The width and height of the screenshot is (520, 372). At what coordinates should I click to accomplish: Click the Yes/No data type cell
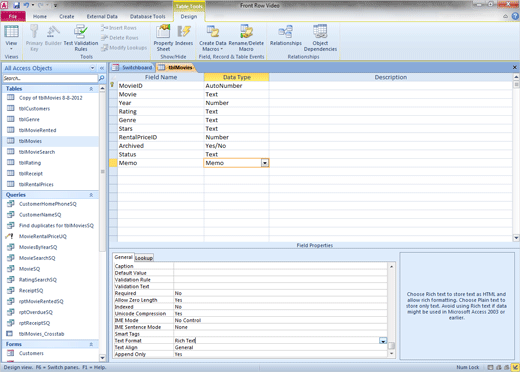[236, 146]
